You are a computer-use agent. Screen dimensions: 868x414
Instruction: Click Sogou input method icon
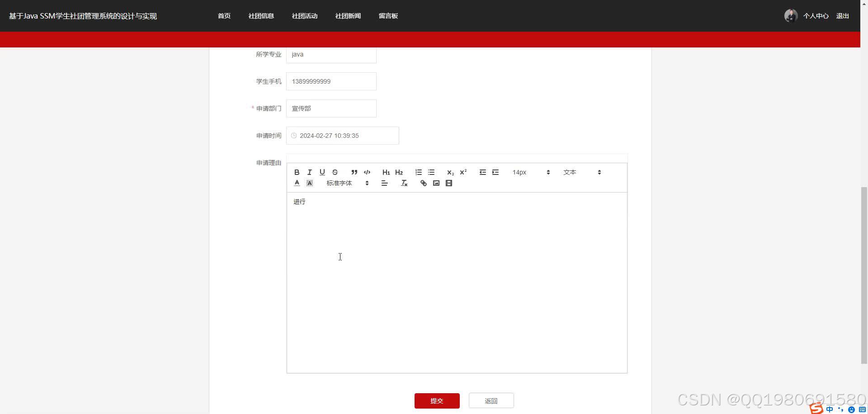tap(816, 409)
